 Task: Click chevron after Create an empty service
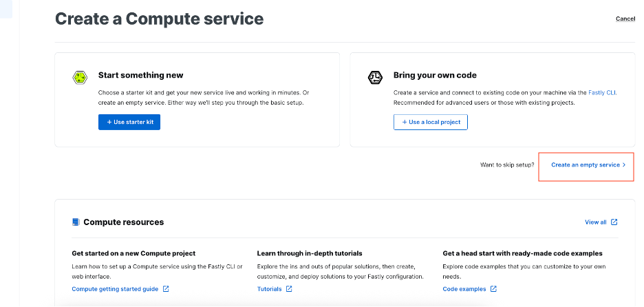[624, 165]
